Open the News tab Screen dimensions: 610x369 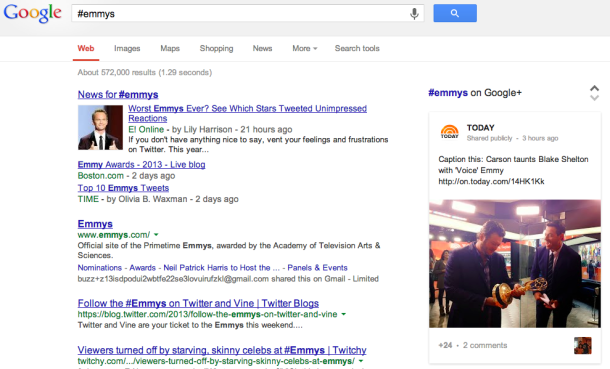click(x=262, y=48)
